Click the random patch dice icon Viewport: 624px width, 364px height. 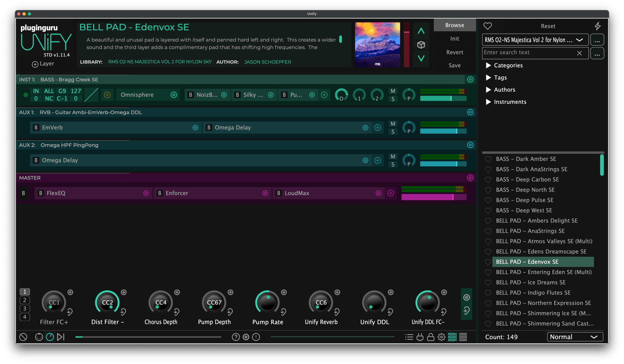click(x=421, y=44)
